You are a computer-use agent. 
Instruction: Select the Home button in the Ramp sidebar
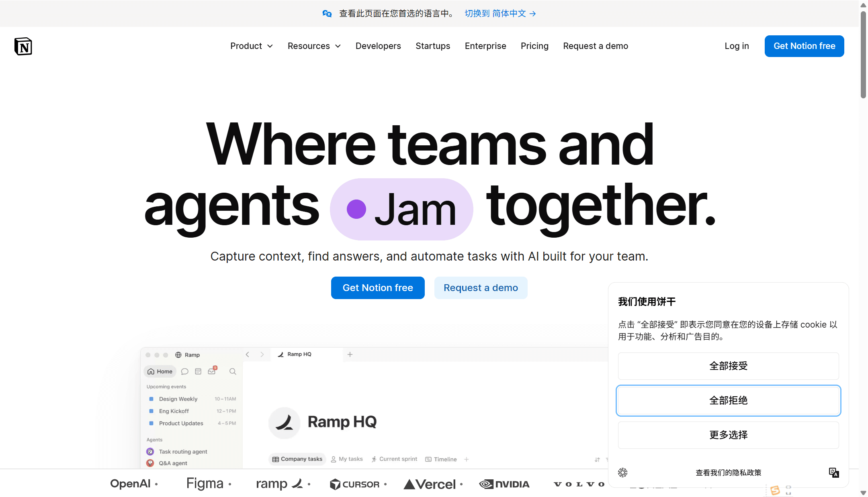pyautogui.click(x=160, y=371)
